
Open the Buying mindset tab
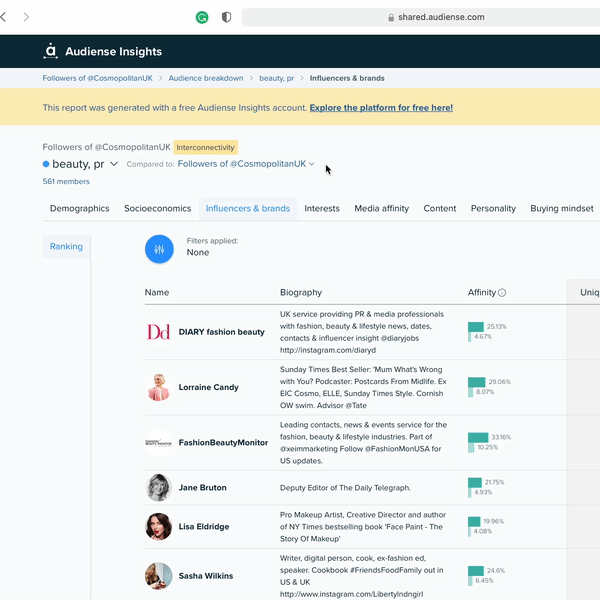click(x=562, y=209)
